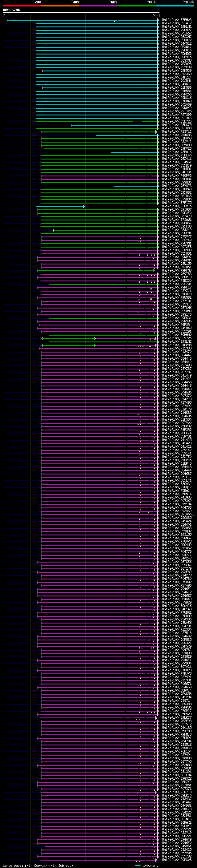Select the UniRef100_Q32291 label
The image size is (197, 868).
click(x=177, y=332)
